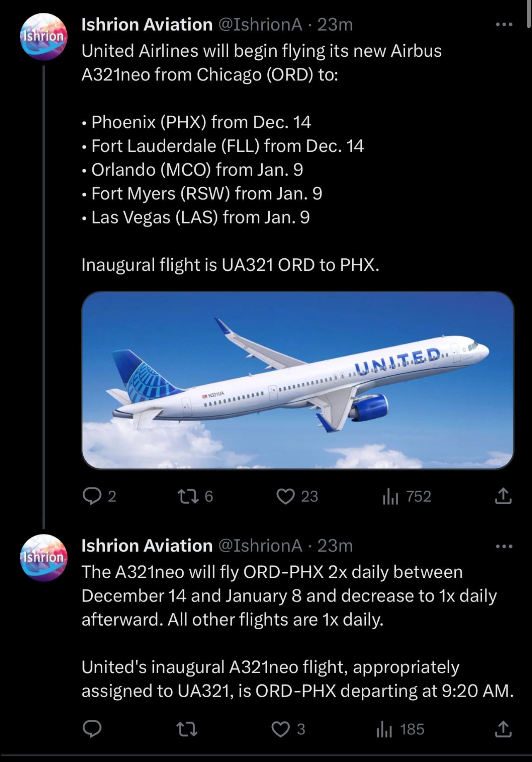Viewport: 532px width, 762px height.
Task: Open tweet text about inaugural UA321 departing 9:20 AM
Action: [x=297, y=679]
